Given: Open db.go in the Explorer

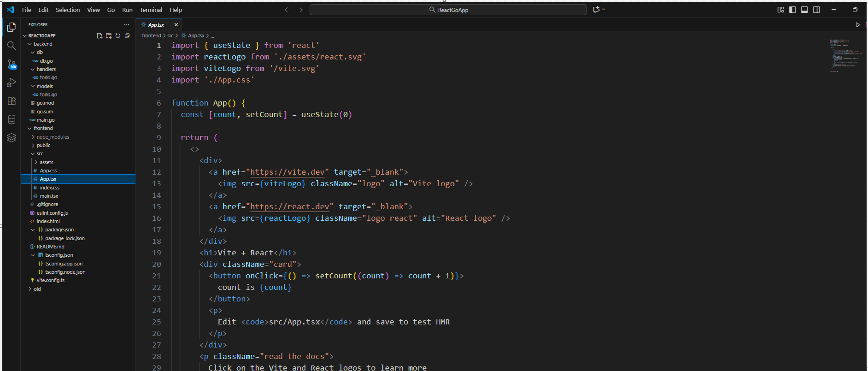Looking at the screenshot, I should 46,61.
